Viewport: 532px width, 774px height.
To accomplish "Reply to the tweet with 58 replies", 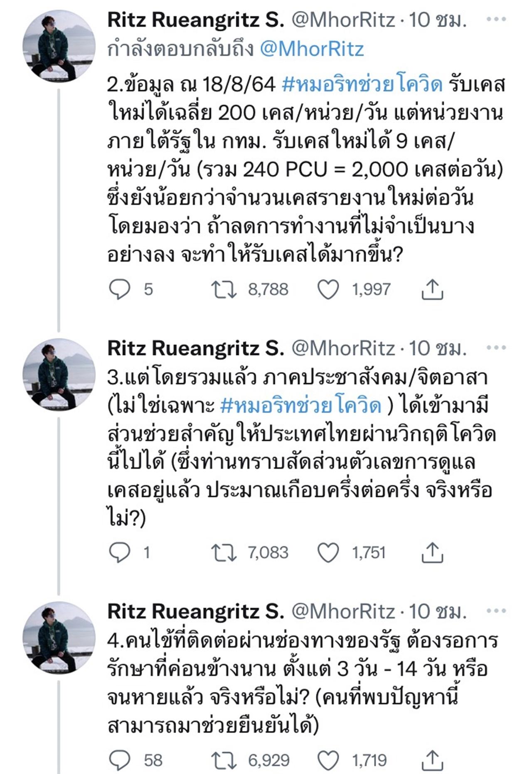I will point(120,760).
